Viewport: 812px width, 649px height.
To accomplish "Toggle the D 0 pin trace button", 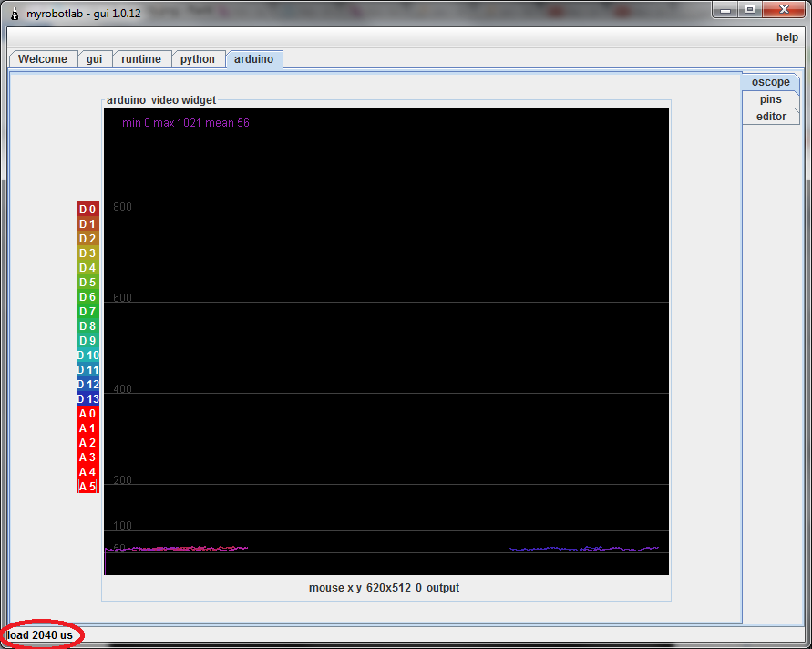I will click(x=87, y=210).
